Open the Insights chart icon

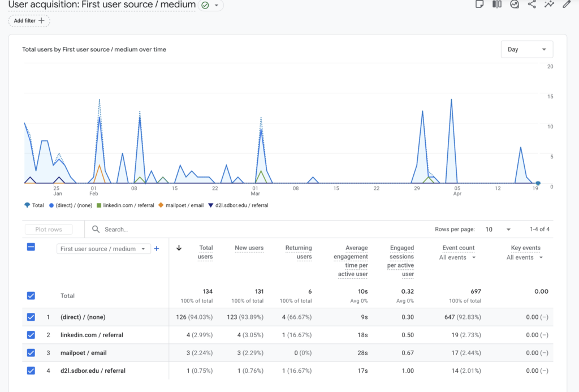click(515, 5)
